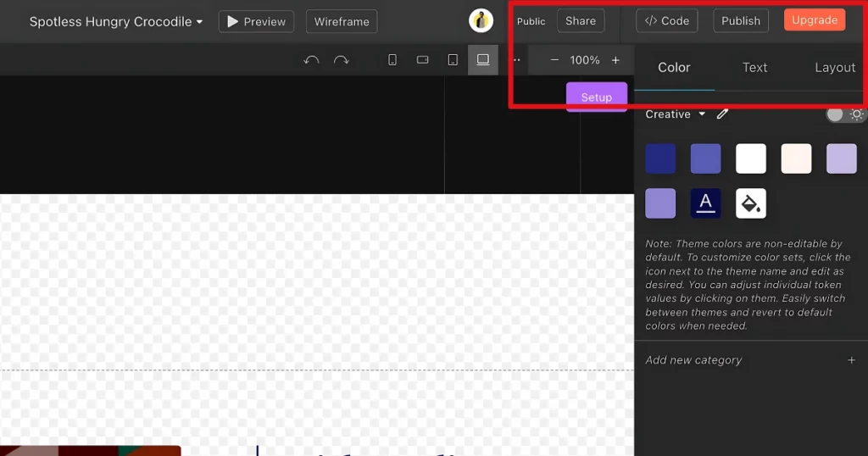Click the Add new category label
Viewport: 868px width, 456px height.
point(693,360)
